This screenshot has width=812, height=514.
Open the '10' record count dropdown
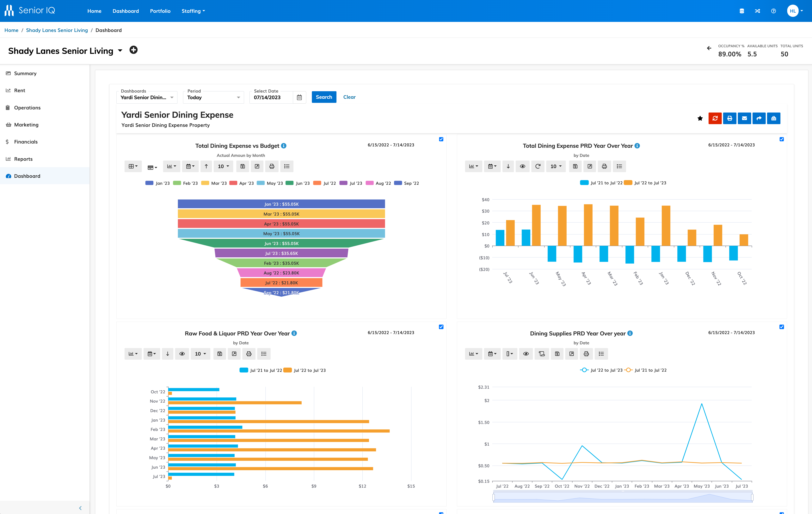click(x=223, y=166)
